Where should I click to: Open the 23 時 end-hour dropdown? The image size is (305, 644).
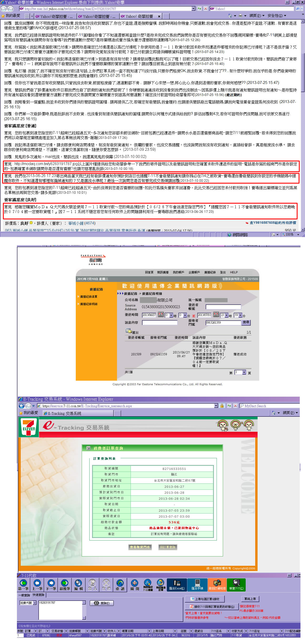point(226,315)
